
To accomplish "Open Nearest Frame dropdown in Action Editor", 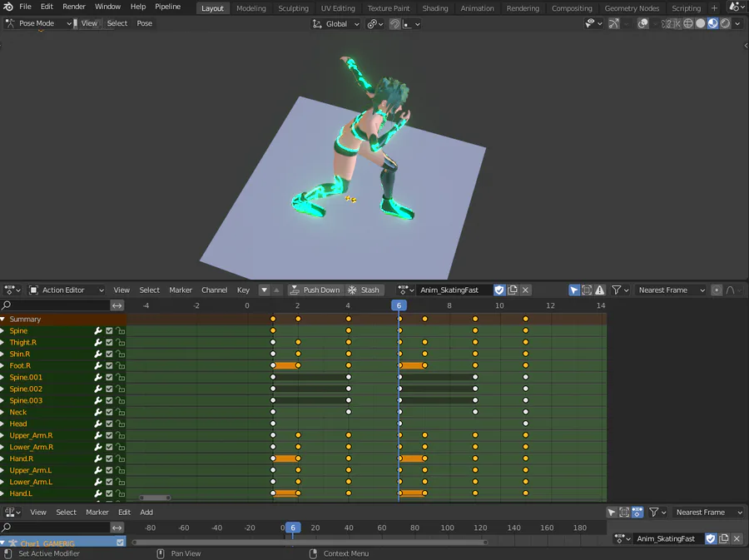I will coord(670,290).
